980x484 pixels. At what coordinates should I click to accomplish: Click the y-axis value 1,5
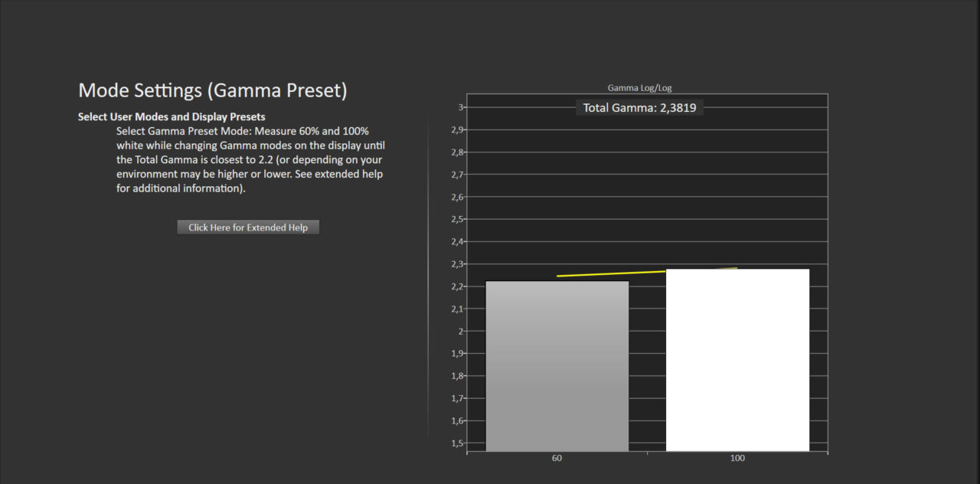[x=456, y=443]
